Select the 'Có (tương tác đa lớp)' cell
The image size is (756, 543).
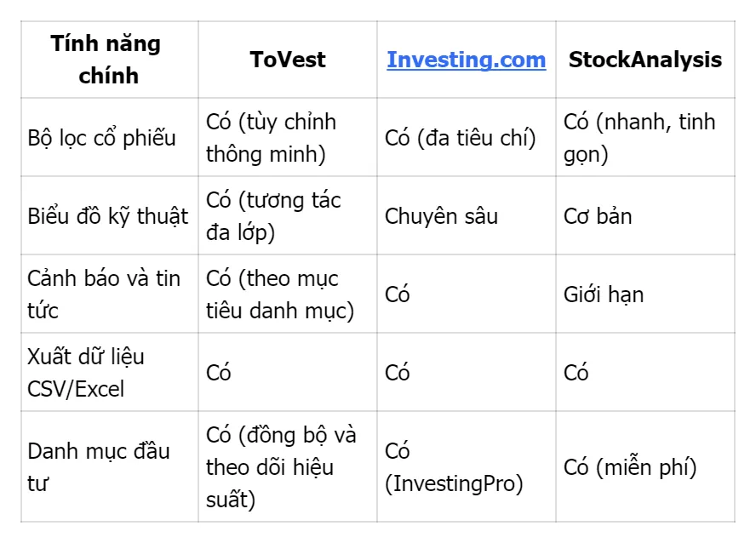pyautogui.click(x=273, y=216)
